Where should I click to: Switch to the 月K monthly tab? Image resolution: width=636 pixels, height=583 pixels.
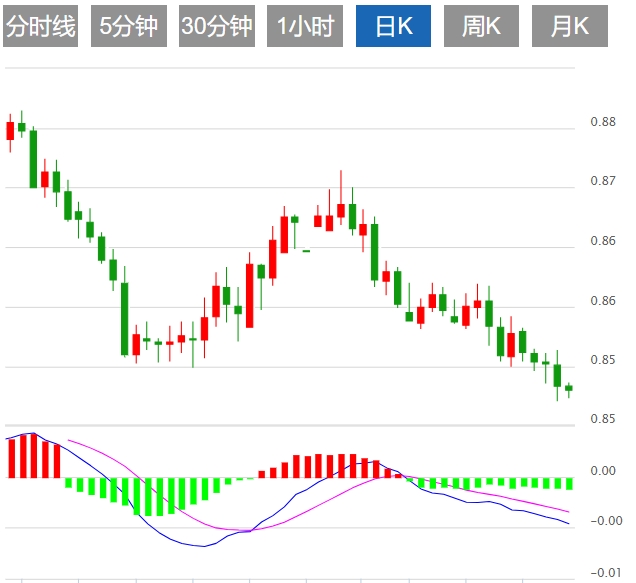pos(570,26)
